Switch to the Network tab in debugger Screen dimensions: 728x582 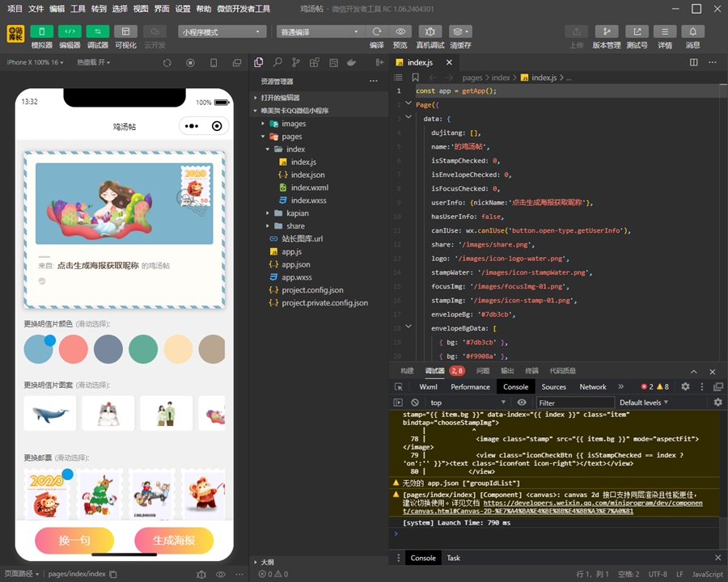tap(592, 386)
